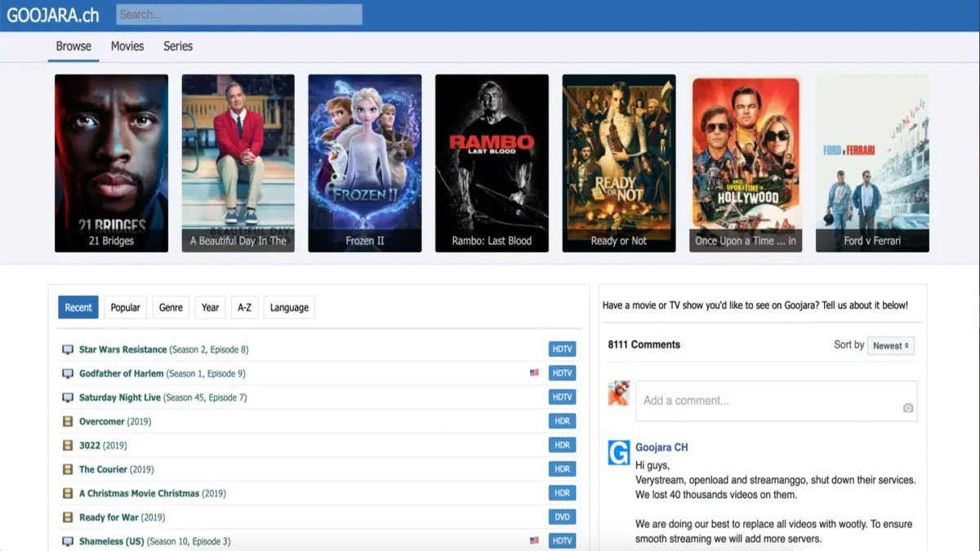
Task: Open the A Beautiful Day In The poster
Action: point(238,163)
